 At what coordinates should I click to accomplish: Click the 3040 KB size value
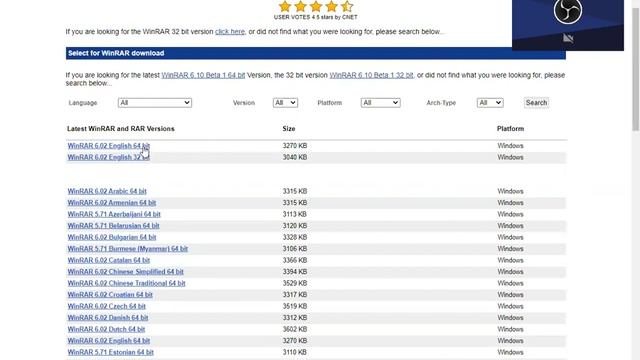point(295,157)
